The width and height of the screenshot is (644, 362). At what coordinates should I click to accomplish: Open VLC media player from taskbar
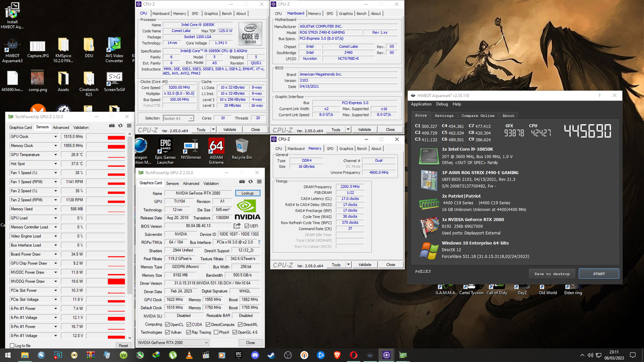click(x=189, y=355)
